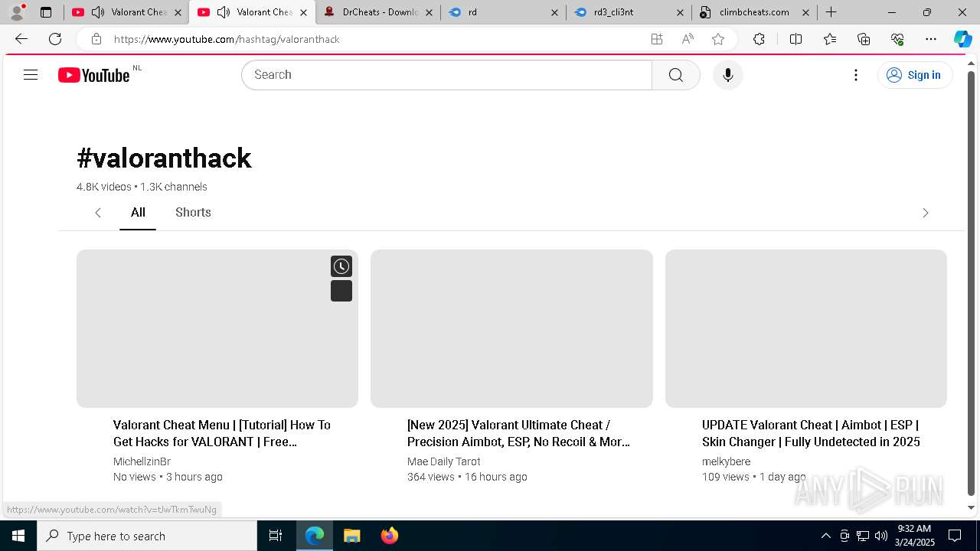Click left chevron of filter chips

[98, 213]
